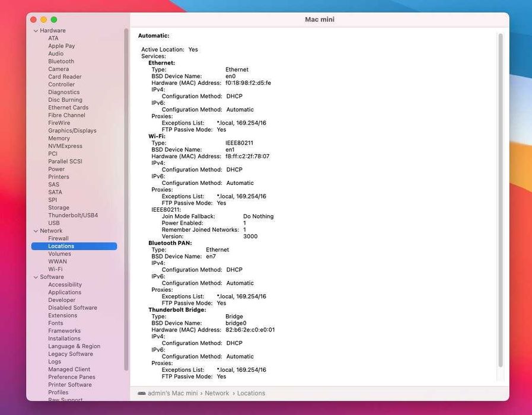Select SAS in the sidebar
This screenshot has height=415, width=532.
(53, 184)
